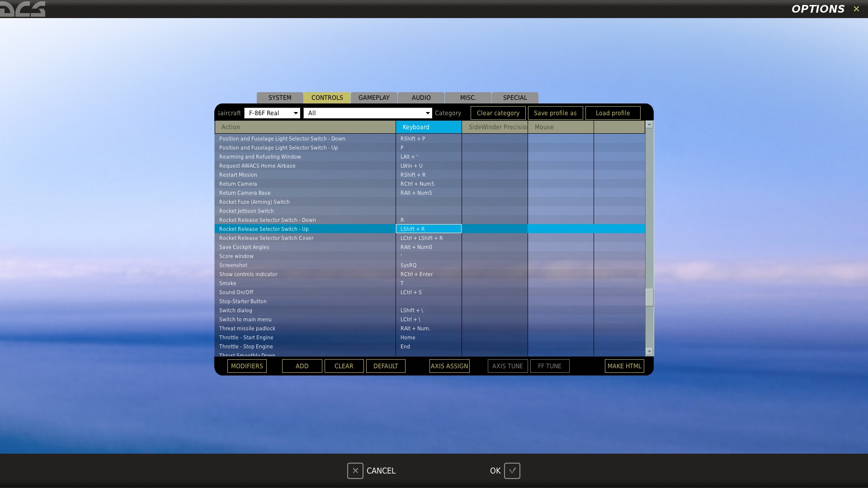Click the AXIS TUNE button
The width and height of the screenshot is (868, 488).
coord(508,366)
